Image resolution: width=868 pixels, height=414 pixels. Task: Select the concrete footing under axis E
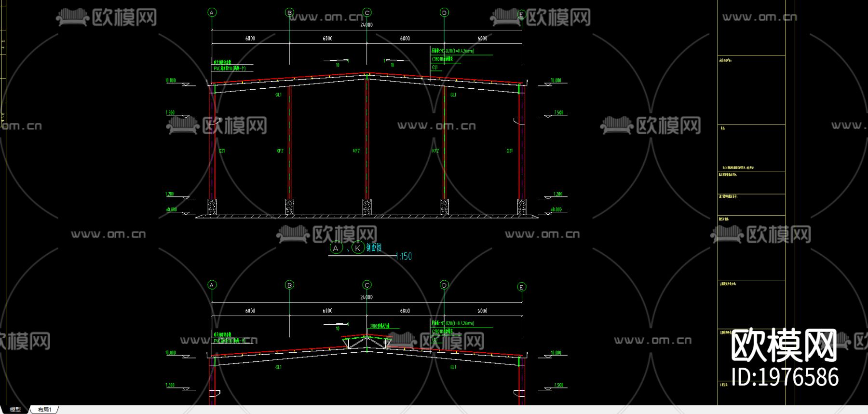[521, 207]
